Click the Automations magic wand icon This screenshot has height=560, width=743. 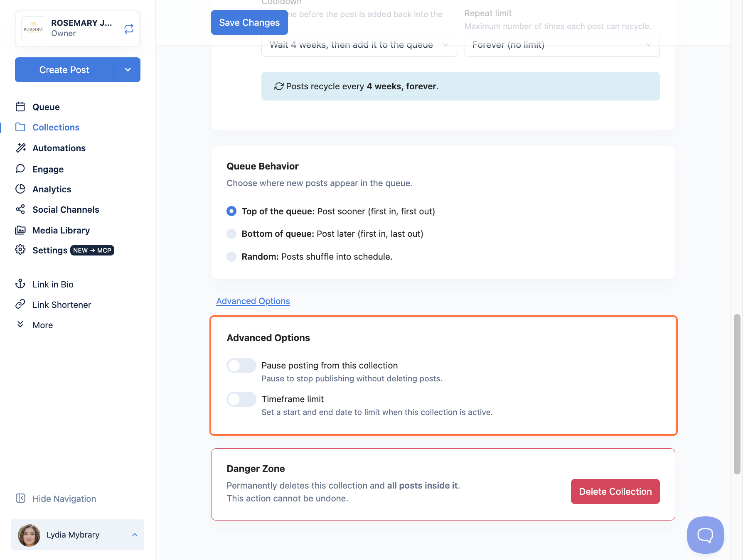coord(20,148)
